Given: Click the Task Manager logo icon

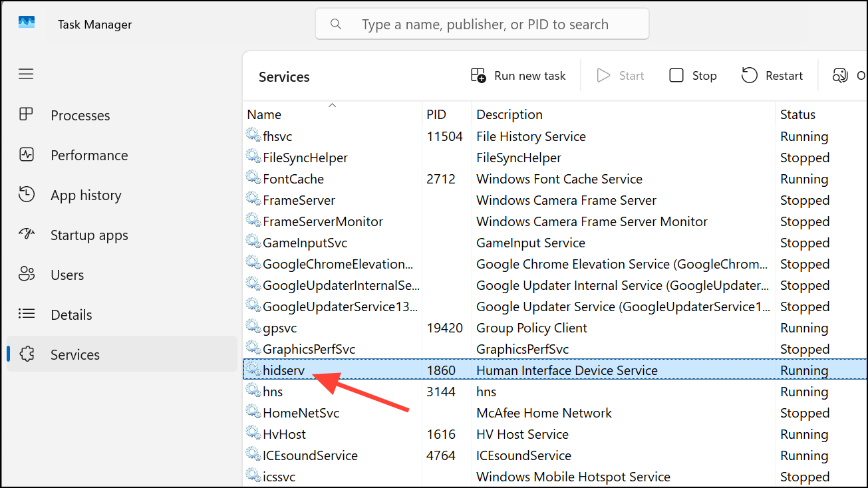Looking at the screenshot, I should (25, 22).
